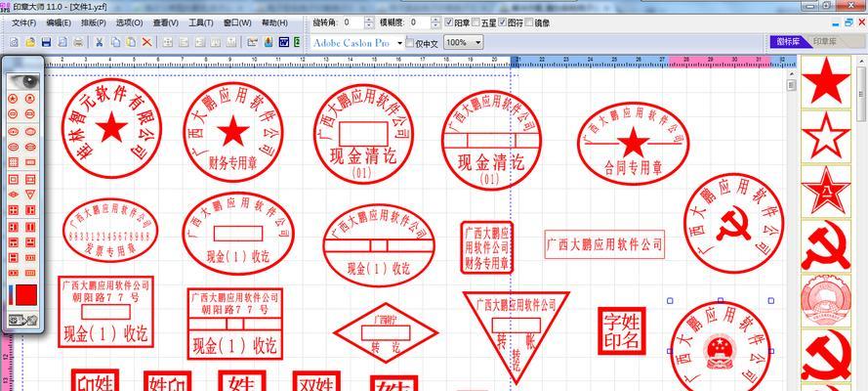The width and height of the screenshot is (868, 391).
Task: Insert the national emblem thumbnail from library
Action: click(825, 300)
